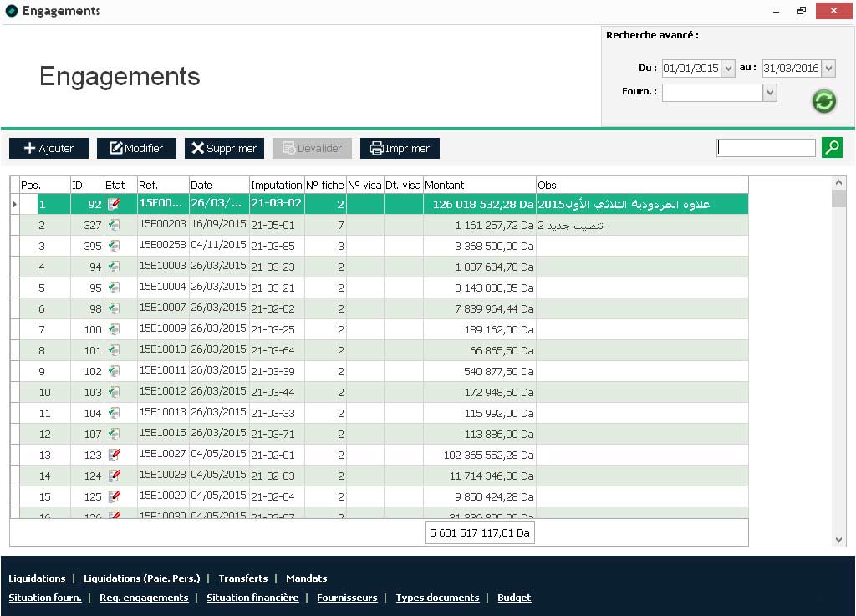Click the quick search text field
This screenshot has width=856, height=616.
click(x=766, y=148)
